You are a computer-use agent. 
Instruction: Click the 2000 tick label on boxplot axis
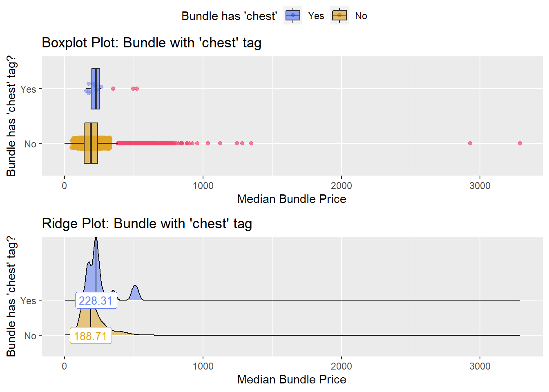[341, 186]
